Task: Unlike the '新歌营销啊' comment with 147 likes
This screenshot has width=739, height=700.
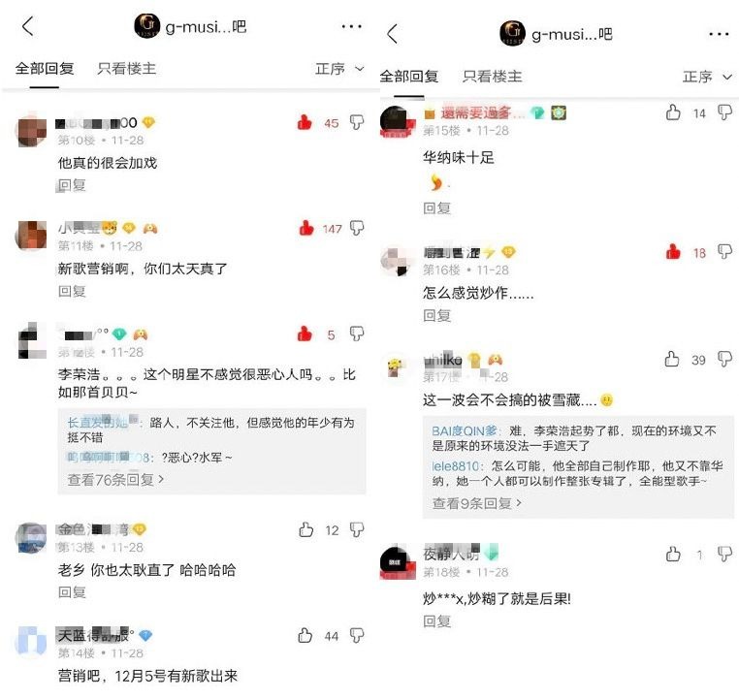Action: click(x=306, y=228)
